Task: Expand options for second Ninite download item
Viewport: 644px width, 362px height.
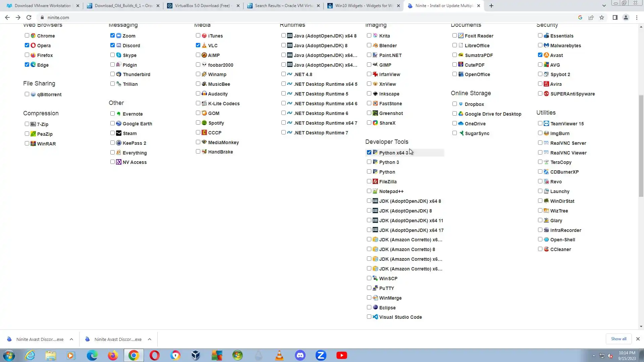Action: [150, 339]
